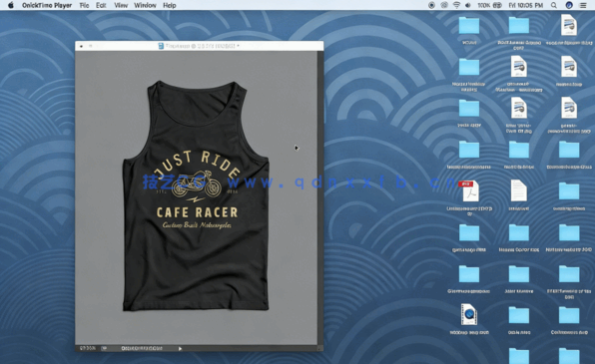Open the QuickTime Player application menu

(x=47, y=5)
